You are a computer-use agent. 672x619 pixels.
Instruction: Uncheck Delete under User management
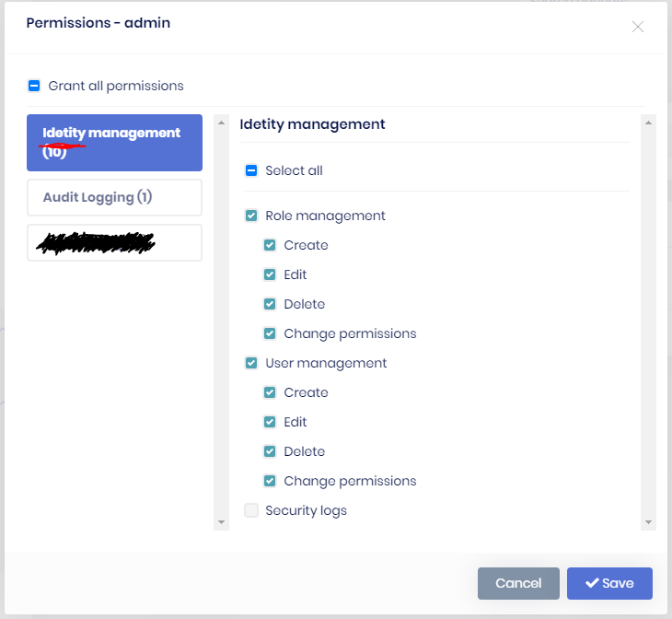(270, 451)
